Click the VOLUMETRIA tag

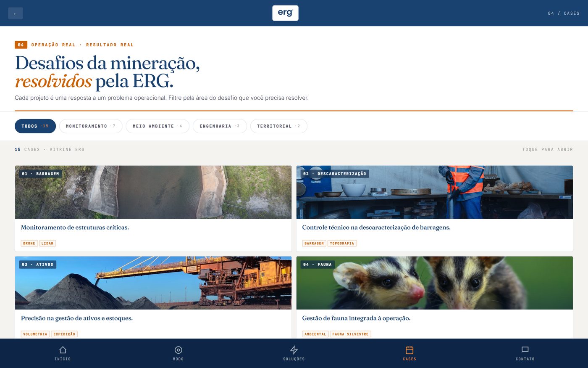[35, 334]
